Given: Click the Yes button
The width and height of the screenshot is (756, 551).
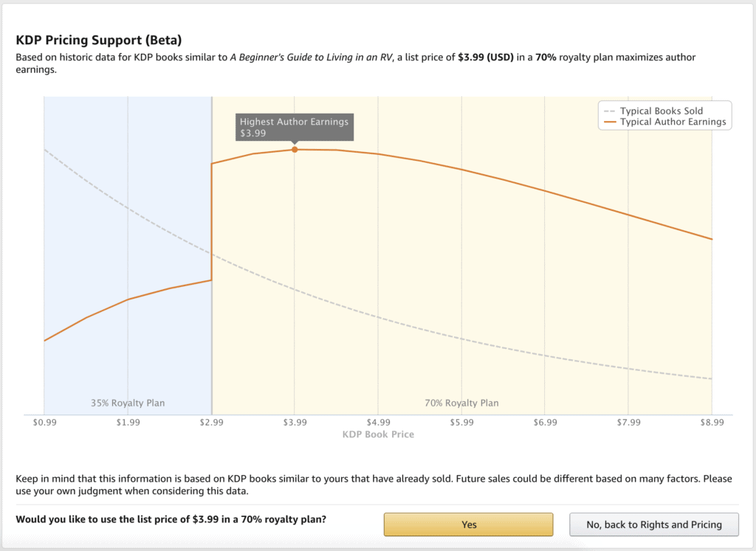Looking at the screenshot, I should click(468, 524).
